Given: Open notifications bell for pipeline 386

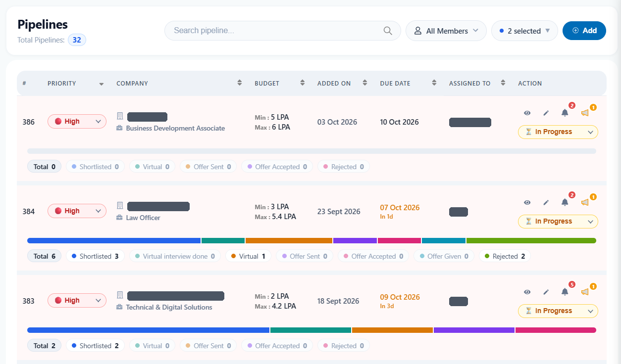Looking at the screenshot, I should [x=565, y=113].
